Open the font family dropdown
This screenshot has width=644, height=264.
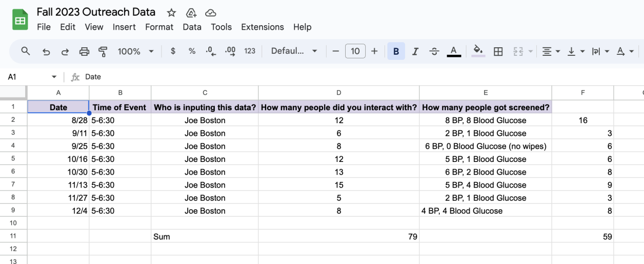[294, 51]
